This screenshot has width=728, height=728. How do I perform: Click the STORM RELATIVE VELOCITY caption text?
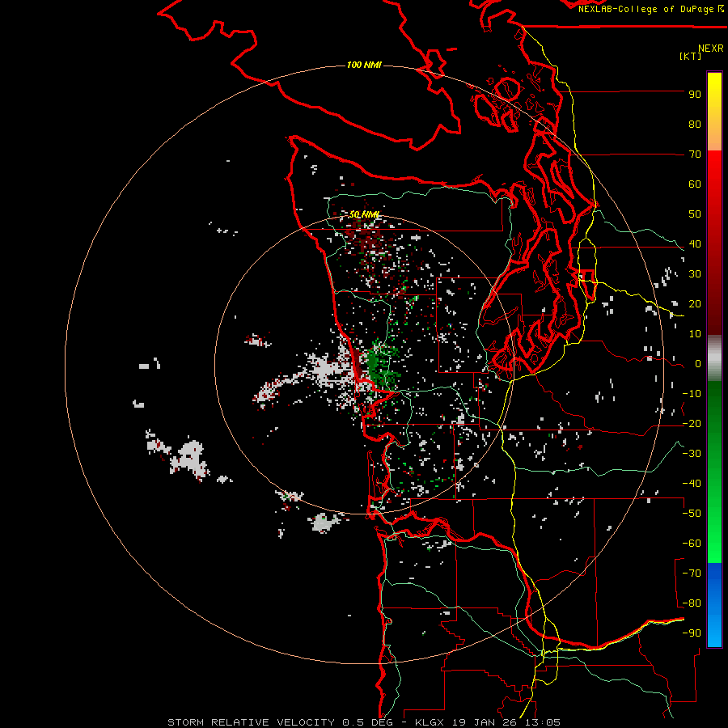tap(251, 722)
